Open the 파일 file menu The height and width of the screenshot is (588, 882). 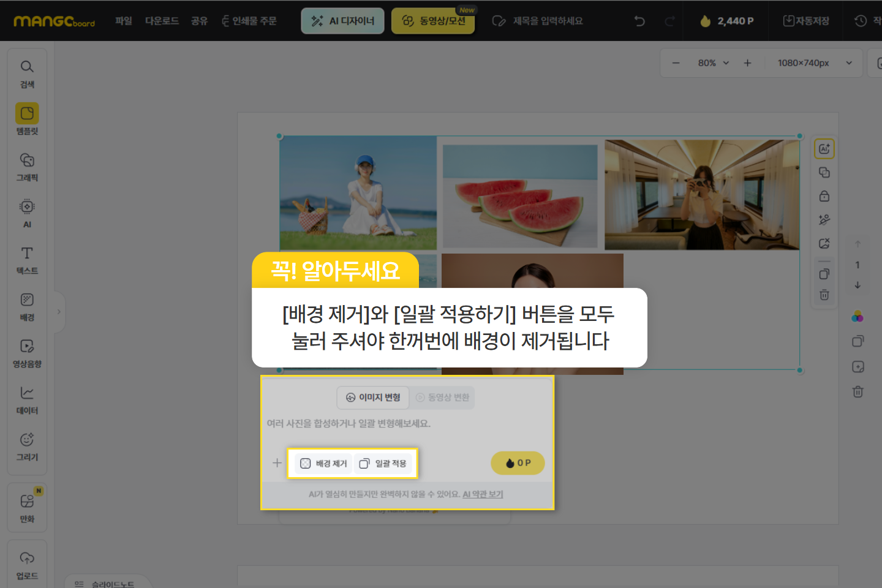[124, 21]
